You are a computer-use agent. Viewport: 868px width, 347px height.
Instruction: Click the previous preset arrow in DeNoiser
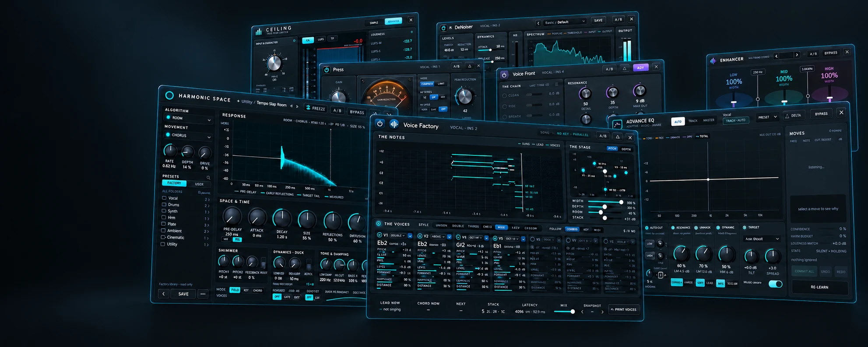[x=538, y=23]
